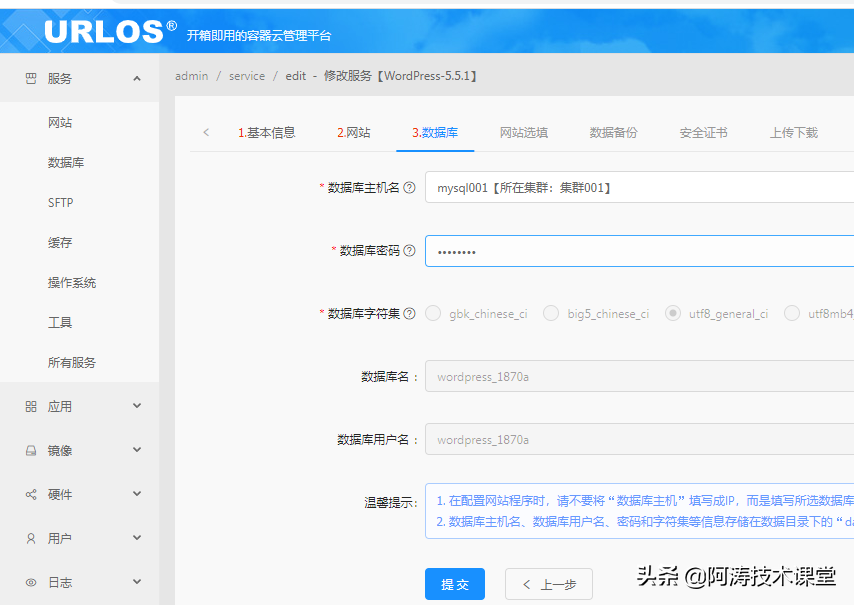Click the 服务 sidebar icon
This screenshot has width=854, height=605.
(31, 78)
